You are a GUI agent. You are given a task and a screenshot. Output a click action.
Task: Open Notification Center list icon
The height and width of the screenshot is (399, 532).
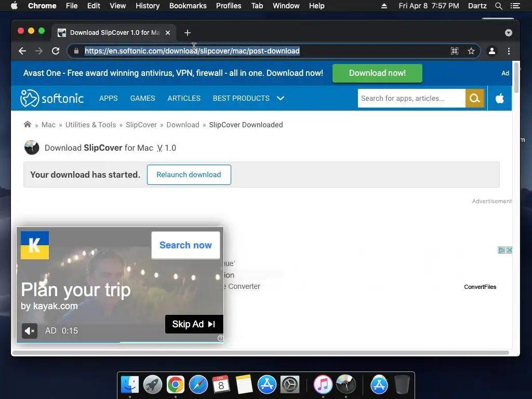pyautogui.click(x=515, y=6)
